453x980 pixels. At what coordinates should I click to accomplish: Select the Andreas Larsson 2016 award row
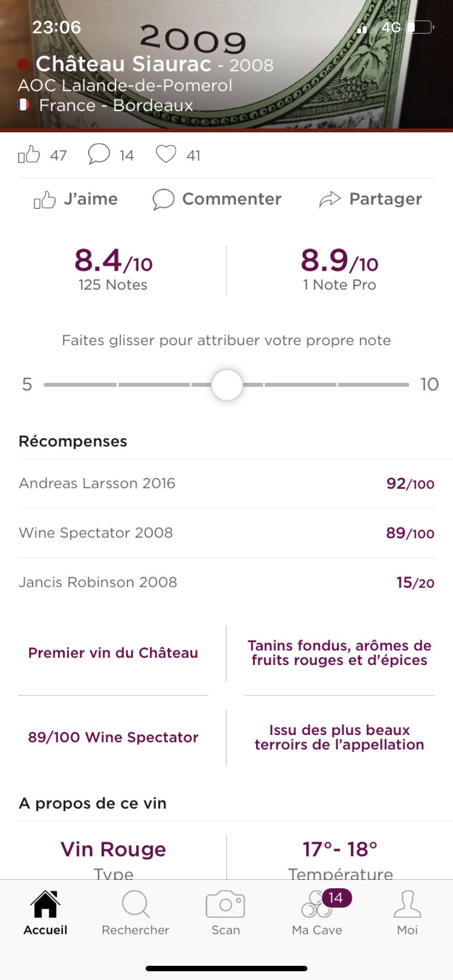point(226,483)
